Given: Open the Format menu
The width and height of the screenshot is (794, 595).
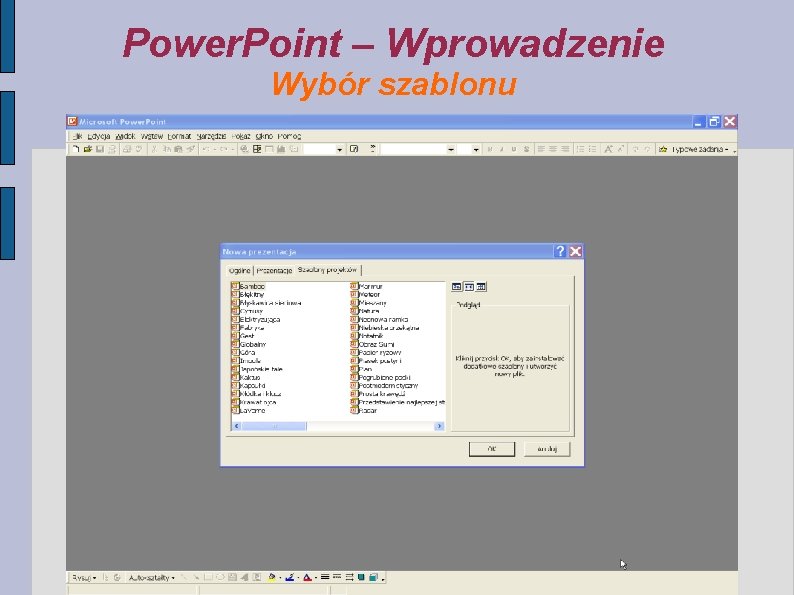Looking at the screenshot, I should coord(179,136).
